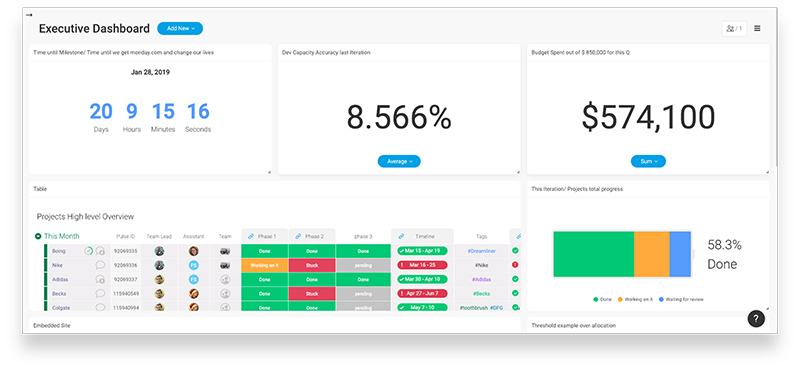Open the #toothbrush tag
This screenshot has width=800, height=372.
474,308
